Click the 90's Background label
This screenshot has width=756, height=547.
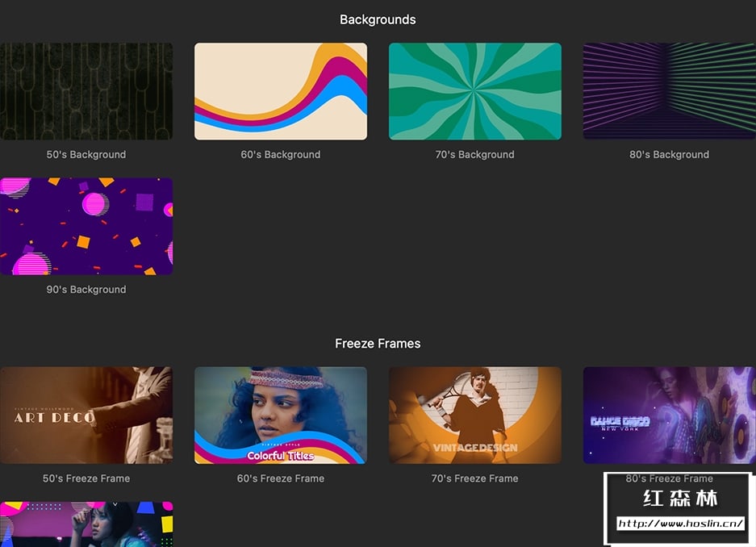[86, 290]
